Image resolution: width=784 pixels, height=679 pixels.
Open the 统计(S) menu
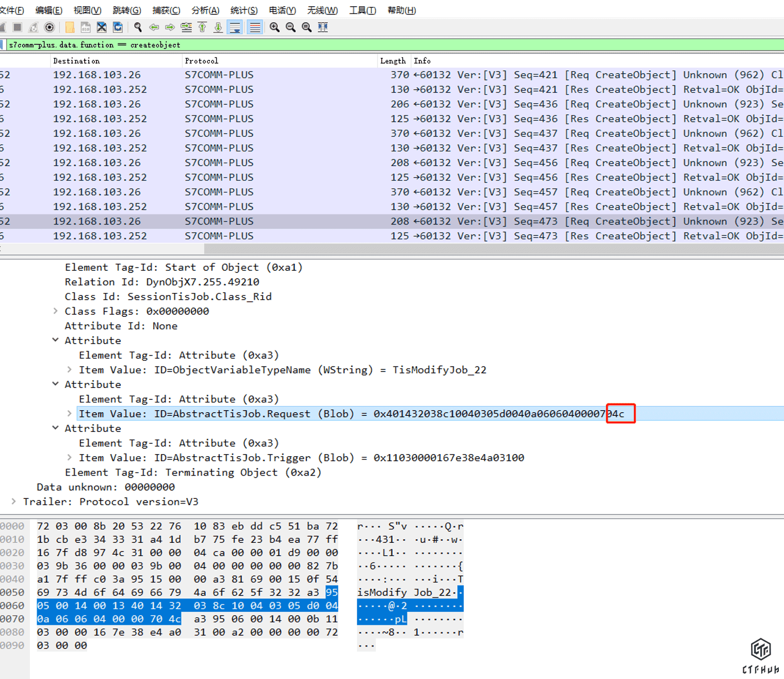point(243,10)
